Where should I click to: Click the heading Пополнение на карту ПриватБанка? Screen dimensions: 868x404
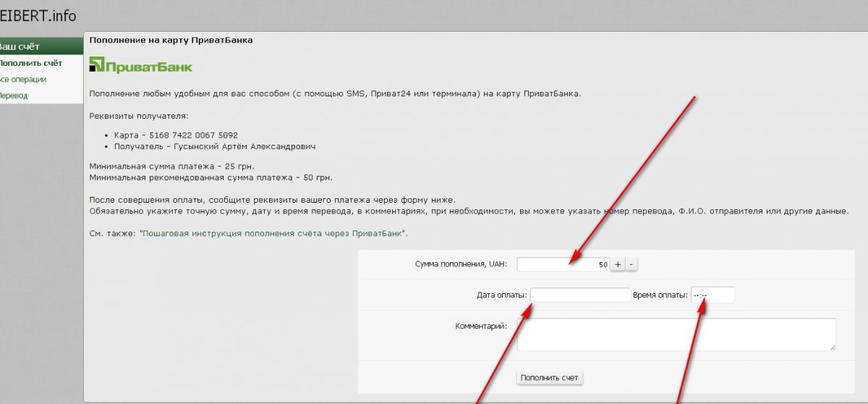coord(171,41)
